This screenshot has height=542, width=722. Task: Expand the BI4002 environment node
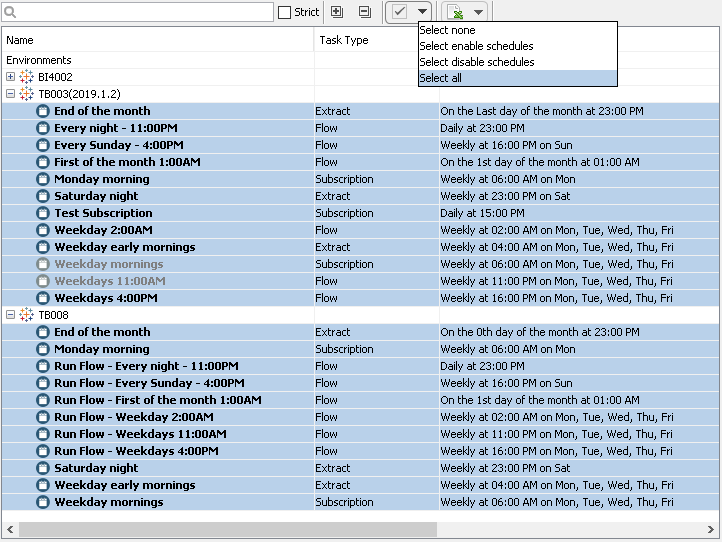10,77
